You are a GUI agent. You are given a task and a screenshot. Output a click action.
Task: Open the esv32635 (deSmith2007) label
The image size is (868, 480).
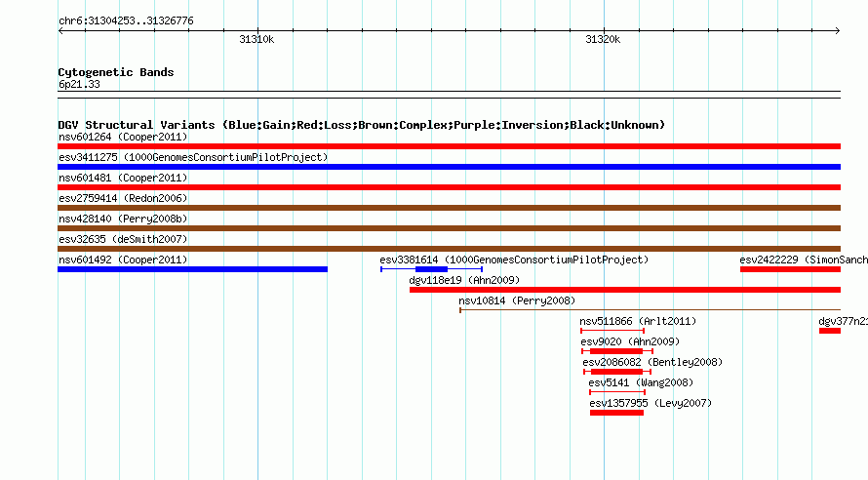coord(123,239)
